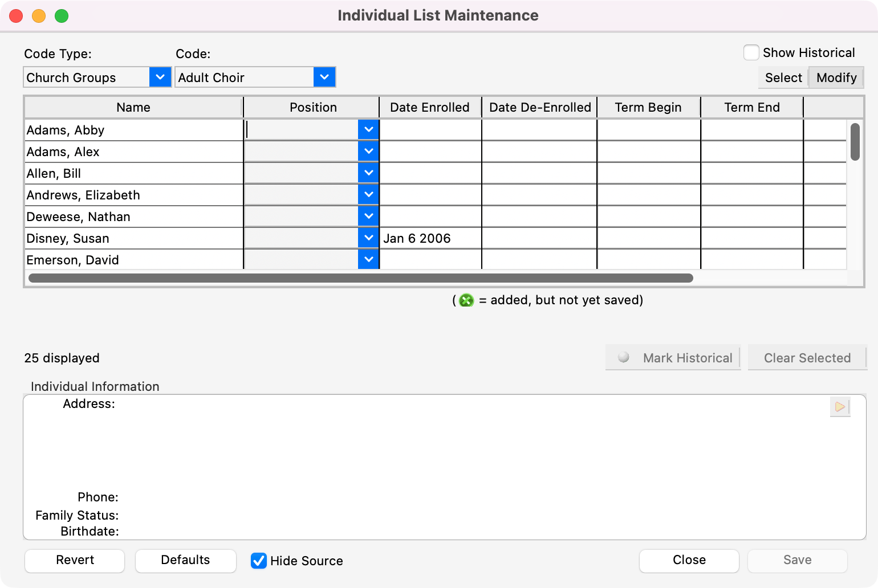
Task: Click the orange arrow icon in Individual Information
Action: pyautogui.click(x=840, y=407)
